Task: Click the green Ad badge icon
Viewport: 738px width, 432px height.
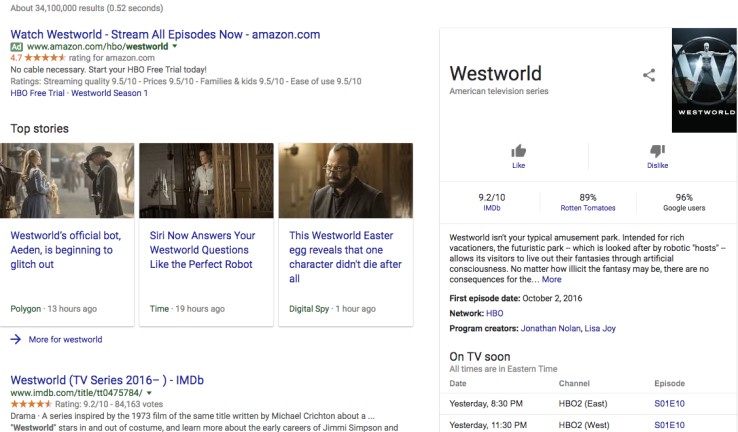Action: point(16,46)
